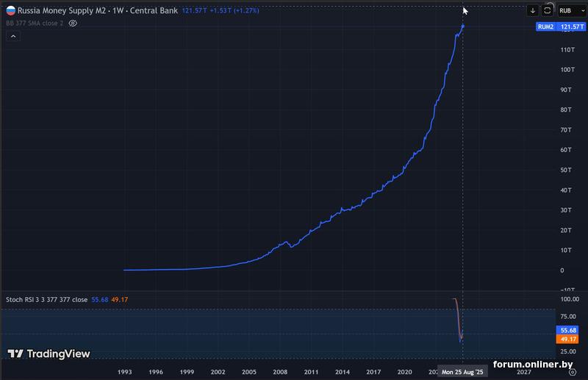Viewport: 588px width, 380px height.
Task: Click the 121.57T value in title legend
Action: click(x=194, y=10)
